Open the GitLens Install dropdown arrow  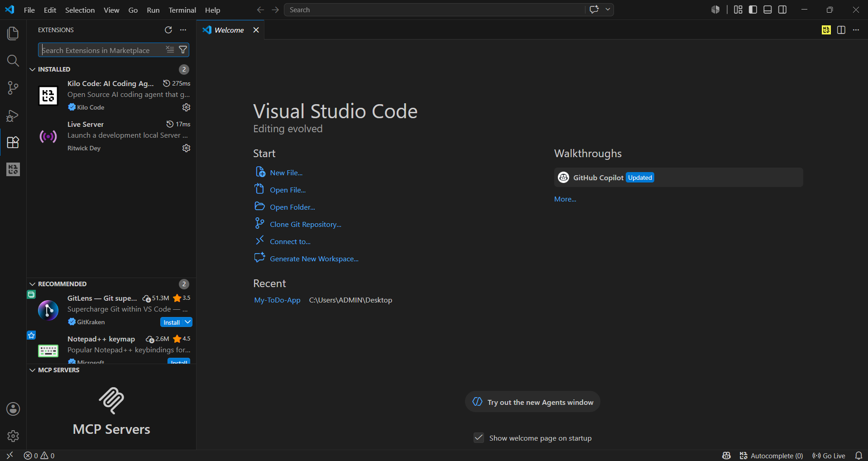click(x=188, y=322)
